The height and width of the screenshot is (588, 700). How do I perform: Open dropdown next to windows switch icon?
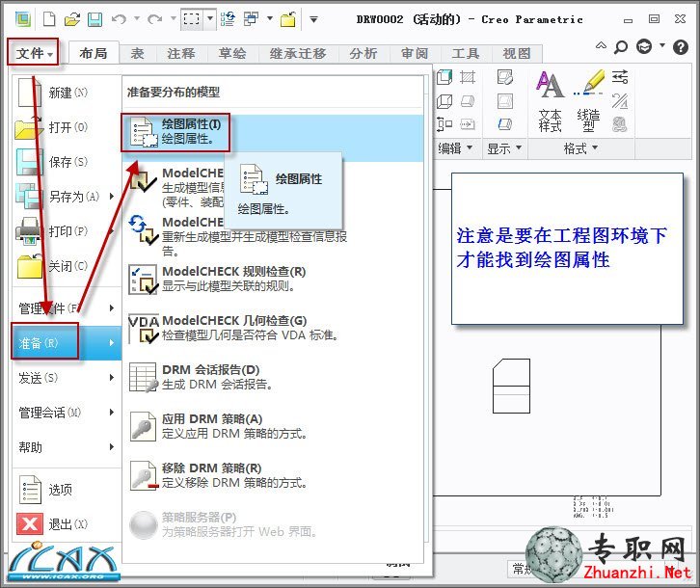(270, 19)
